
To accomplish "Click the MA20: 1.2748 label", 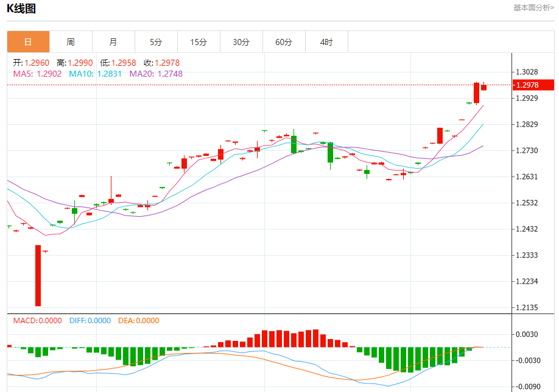I will 156,74.
